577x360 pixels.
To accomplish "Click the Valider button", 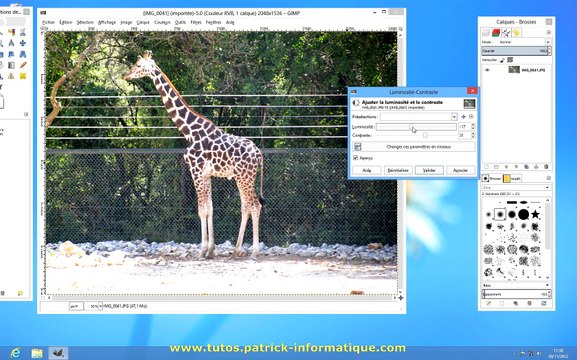I will 429,170.
